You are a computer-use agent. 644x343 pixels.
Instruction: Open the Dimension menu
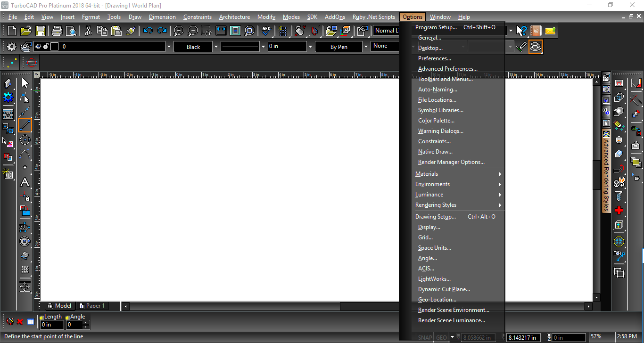pos(162,17)
